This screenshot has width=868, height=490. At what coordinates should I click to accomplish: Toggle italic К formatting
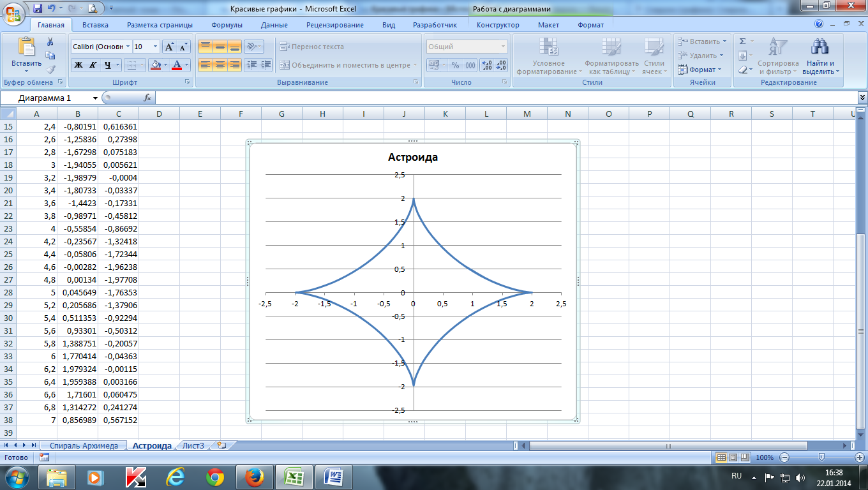(93, 65)
